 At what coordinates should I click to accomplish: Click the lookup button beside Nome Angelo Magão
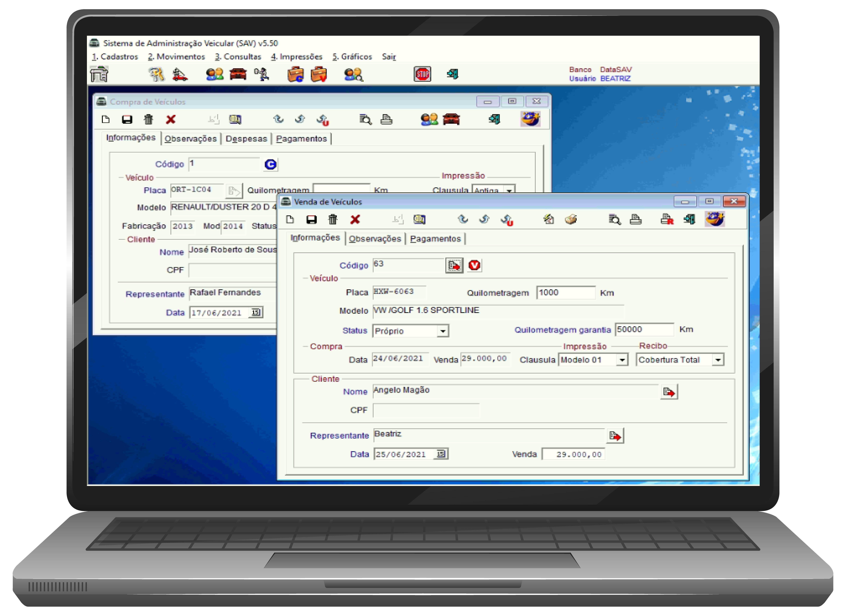[x=669, y=392]
